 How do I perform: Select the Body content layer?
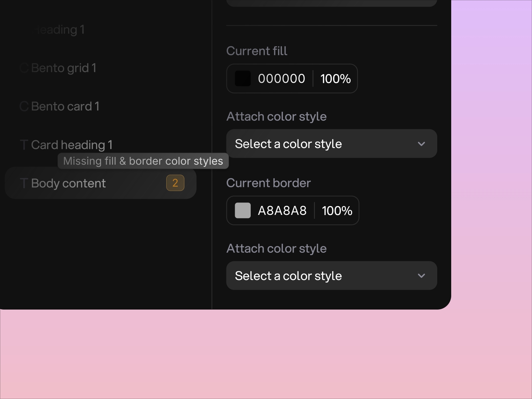(68, 183)
